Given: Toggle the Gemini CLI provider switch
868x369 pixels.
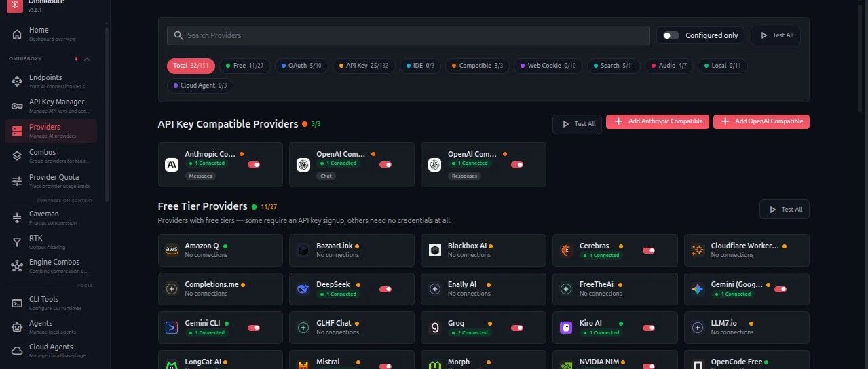Looking at the screenshot, I should tap(254, 328).
